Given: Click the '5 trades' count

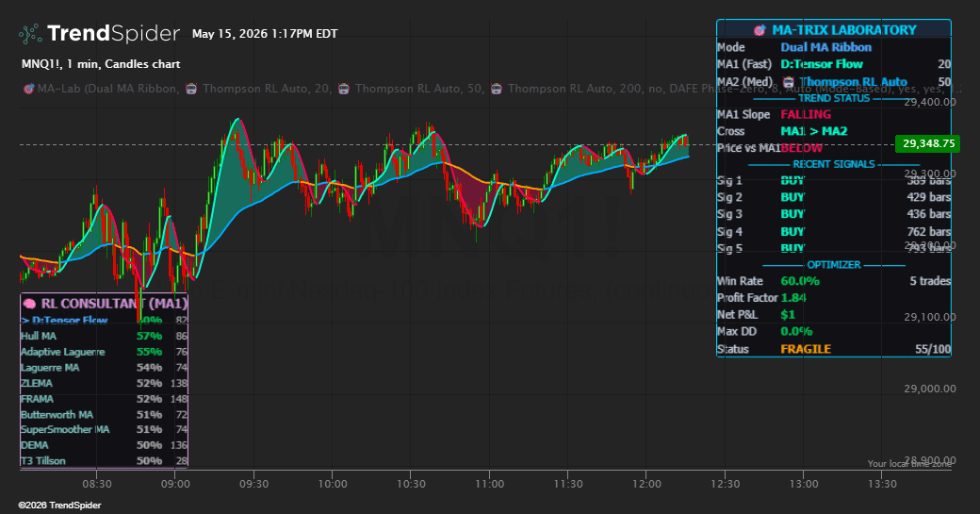Looking at the screenshot, I should click(x=930, y=281).
